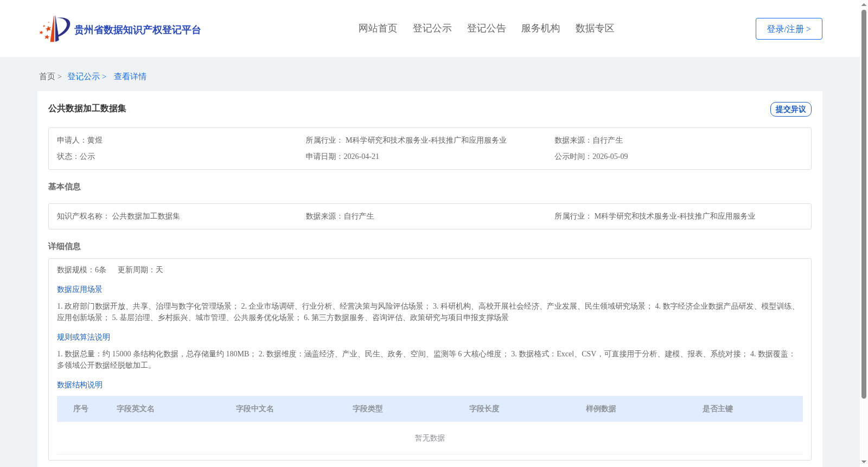
Task: Click the 样例数据 column header
Action: [x=601, y=408]
